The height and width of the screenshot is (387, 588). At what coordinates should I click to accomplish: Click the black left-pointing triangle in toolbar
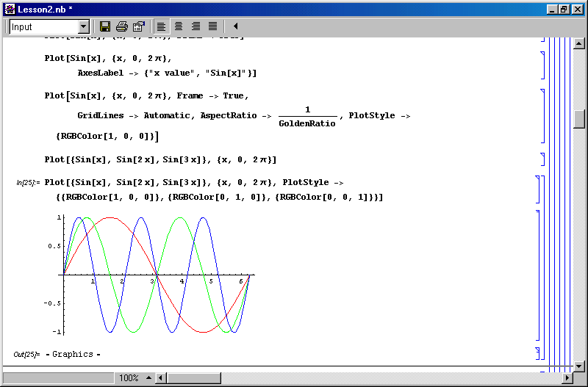[235, 26]
